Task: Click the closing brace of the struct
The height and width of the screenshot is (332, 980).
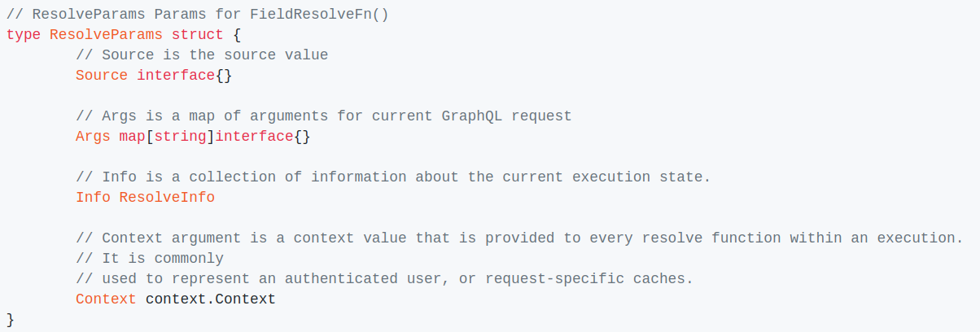Action: pyautogui.click(x=11, y=319)
